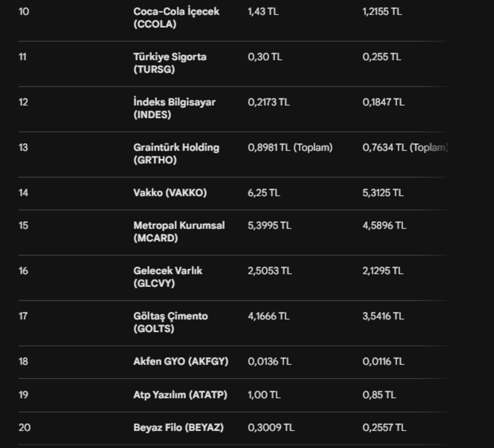494x448 pixels.
Task: Click the 0,8981 TL (Toplam) value
Action: (x=290, y=147)
